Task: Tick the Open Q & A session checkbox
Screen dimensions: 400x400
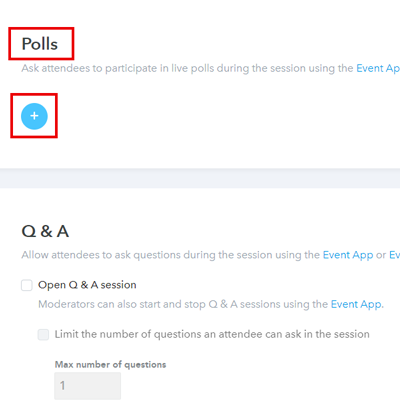Action: (x=27, y=285)
